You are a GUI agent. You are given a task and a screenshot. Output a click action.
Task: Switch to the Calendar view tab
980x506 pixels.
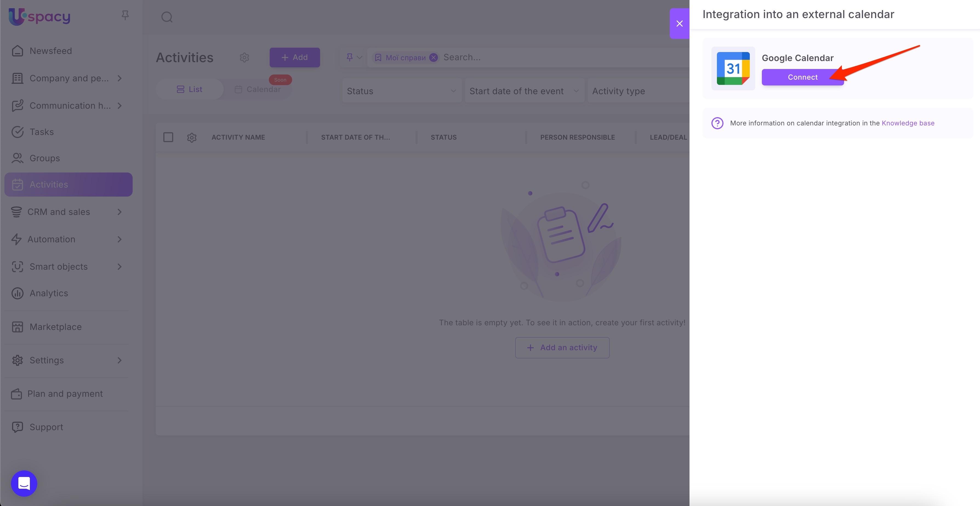tap(258, 89)
